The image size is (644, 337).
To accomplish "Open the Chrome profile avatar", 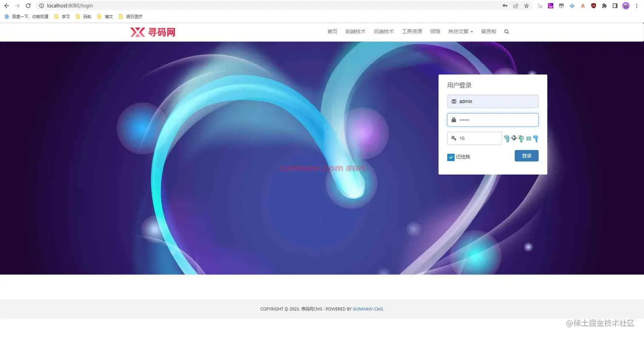I will (x=626, y=6).
